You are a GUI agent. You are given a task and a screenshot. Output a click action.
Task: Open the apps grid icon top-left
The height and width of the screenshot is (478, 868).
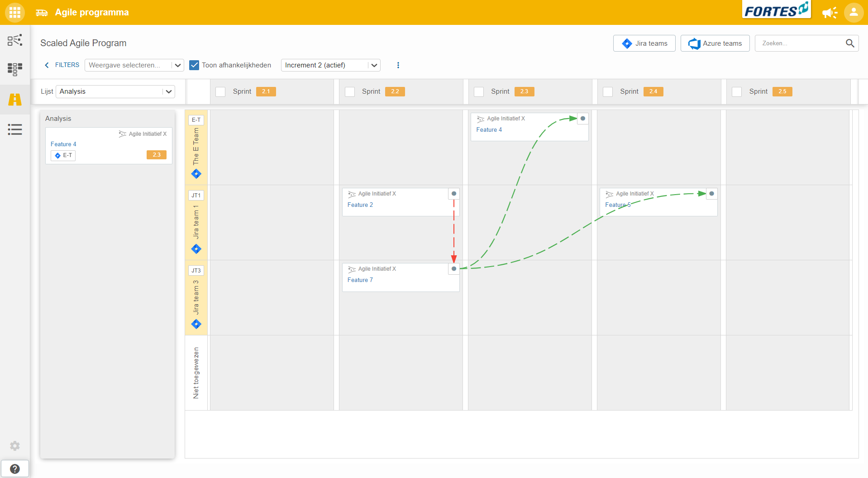point(14,12)
